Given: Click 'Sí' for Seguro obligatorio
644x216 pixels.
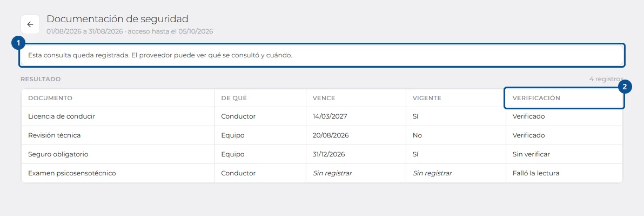Looking at the screenshot, I should [415, 154].
